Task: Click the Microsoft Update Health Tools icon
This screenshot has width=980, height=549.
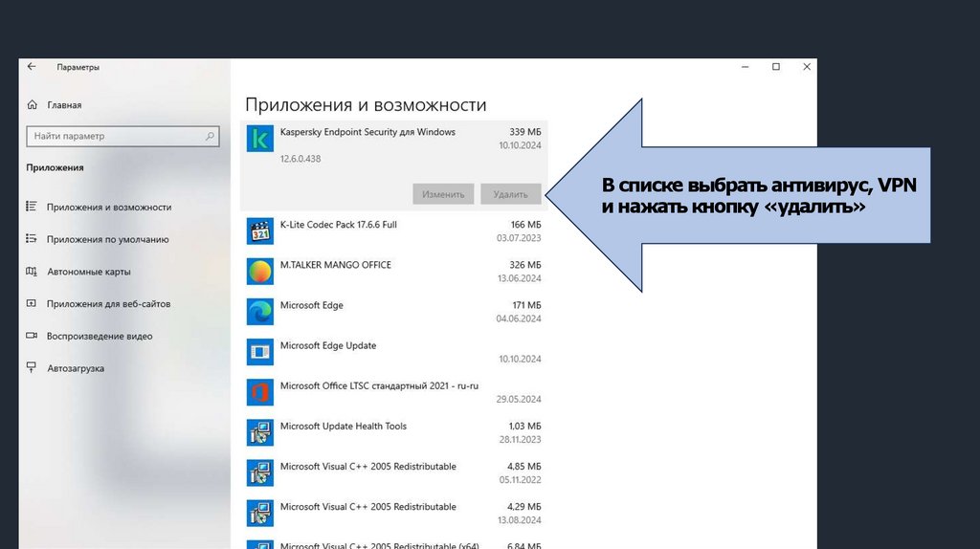Action: [x=260, y=433]
